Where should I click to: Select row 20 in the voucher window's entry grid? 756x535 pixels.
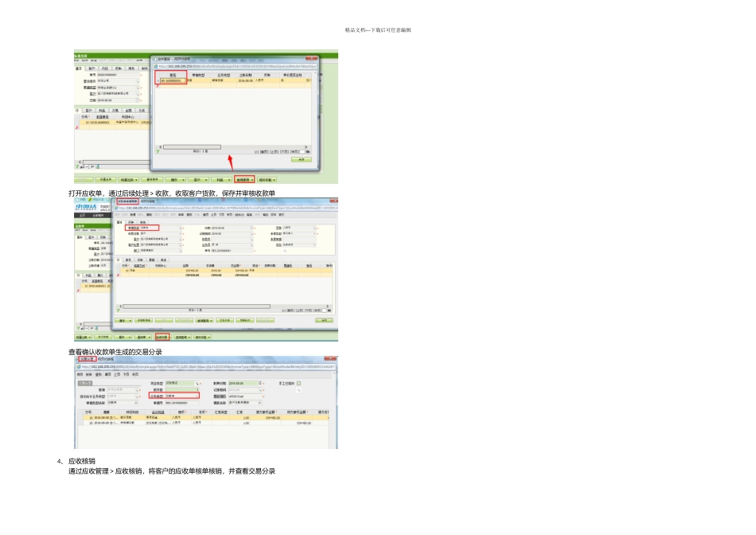205,423
